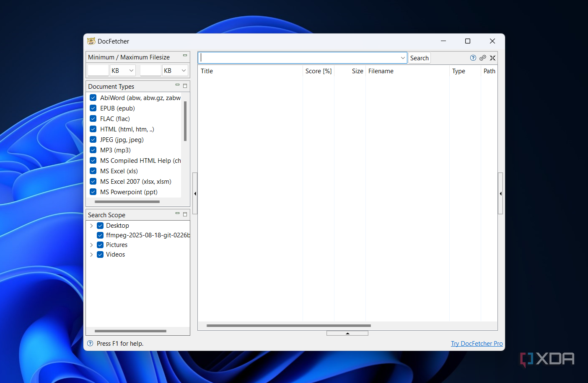Screen dimensions: 588x383
Task: Sort results by the Filename column
Action: 381,71
